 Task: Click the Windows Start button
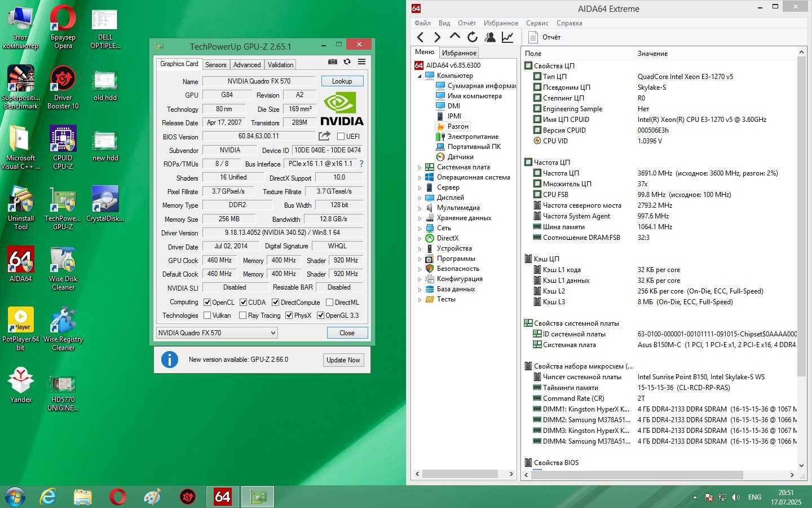click(x=15, y=497)
